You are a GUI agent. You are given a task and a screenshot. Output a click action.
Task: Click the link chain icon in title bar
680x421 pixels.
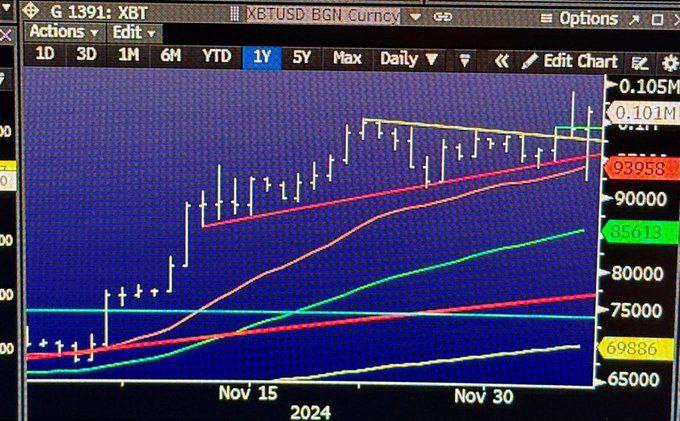(443, 16)
